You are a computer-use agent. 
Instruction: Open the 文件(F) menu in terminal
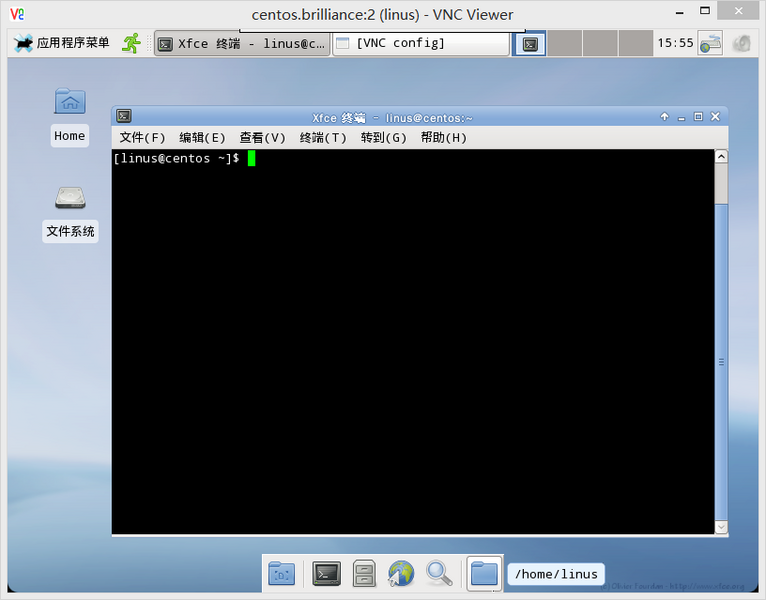point(142,138)
